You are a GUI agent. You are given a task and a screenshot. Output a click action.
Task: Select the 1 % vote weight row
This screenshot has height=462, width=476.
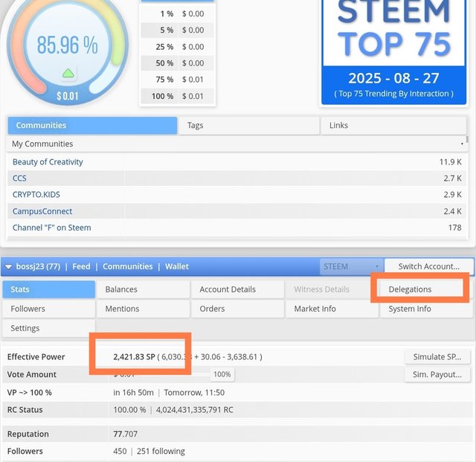[x=178, y=13]
